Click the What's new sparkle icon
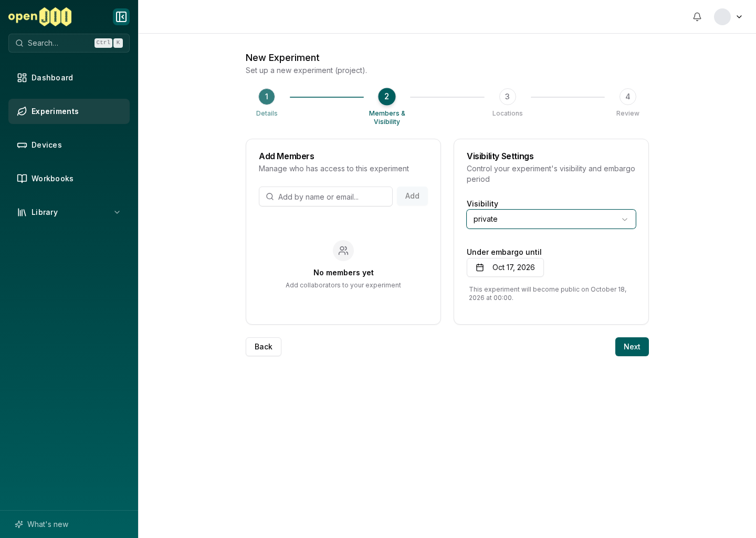756x538 pixels. (19, 524)
